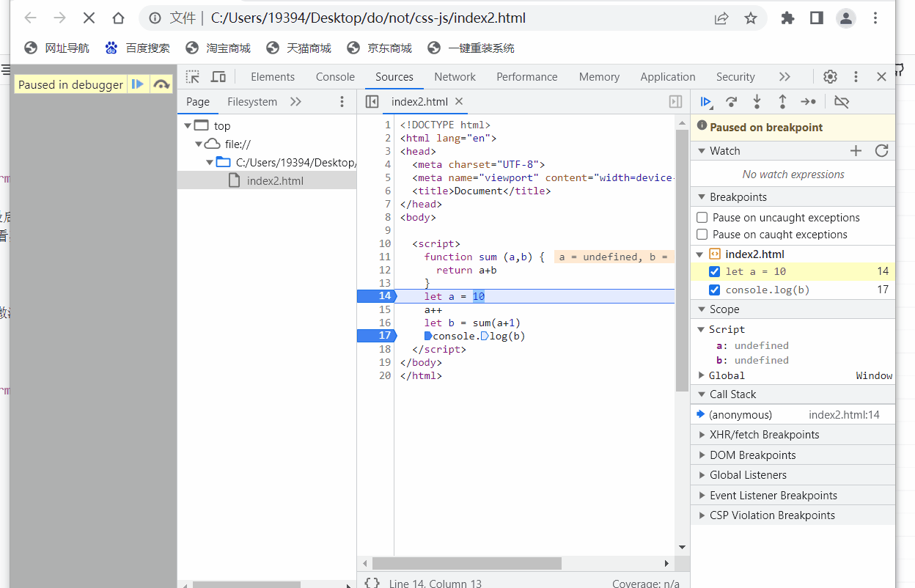Select the inspect element tool
915x588 pixels.
coord(192,77)
